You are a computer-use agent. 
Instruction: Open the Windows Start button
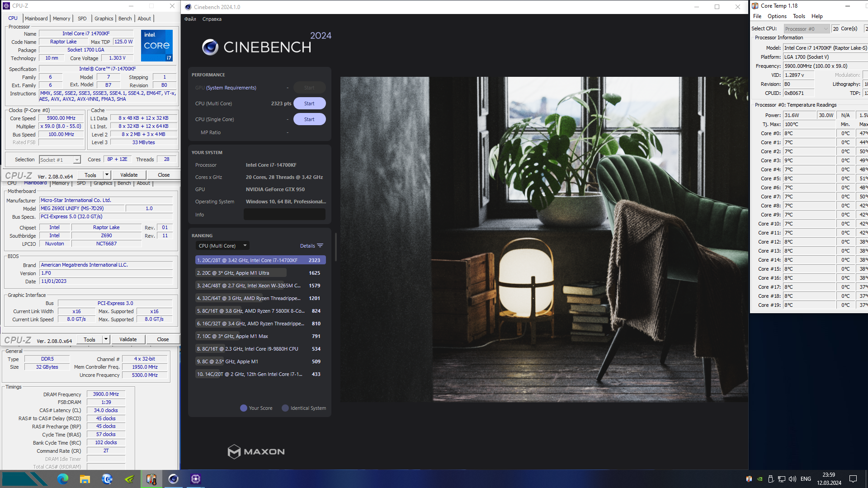click(x=25, y=479)
